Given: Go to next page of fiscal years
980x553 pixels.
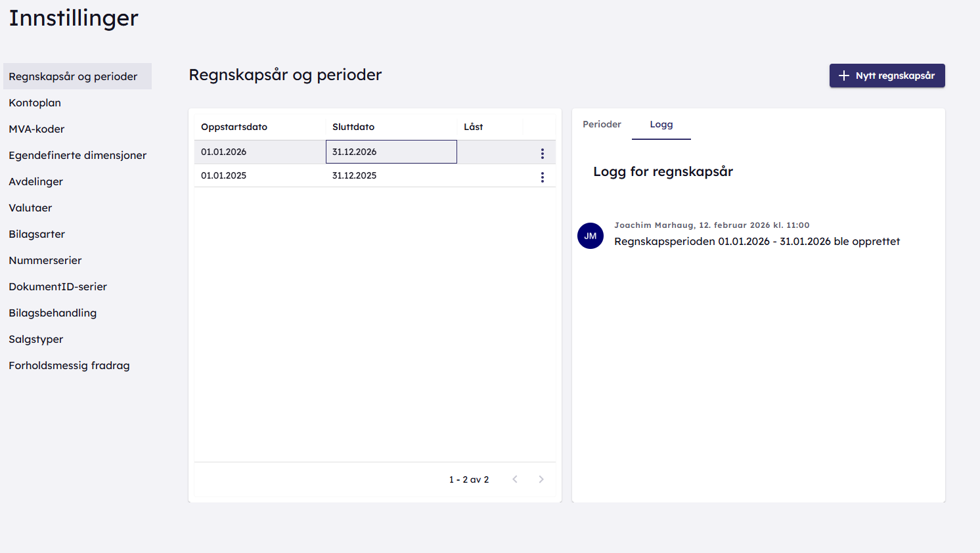Looking at the screenshot, I should [x=541, y=479].
